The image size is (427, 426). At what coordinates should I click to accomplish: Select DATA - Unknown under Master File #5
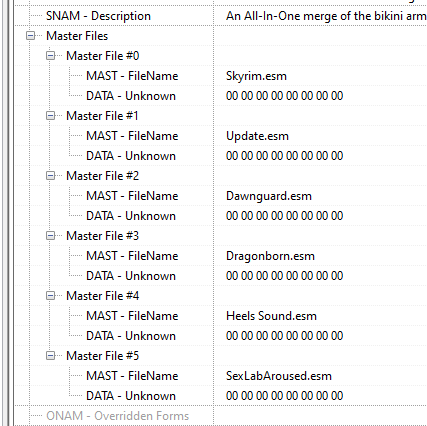(x=131, y=396)
